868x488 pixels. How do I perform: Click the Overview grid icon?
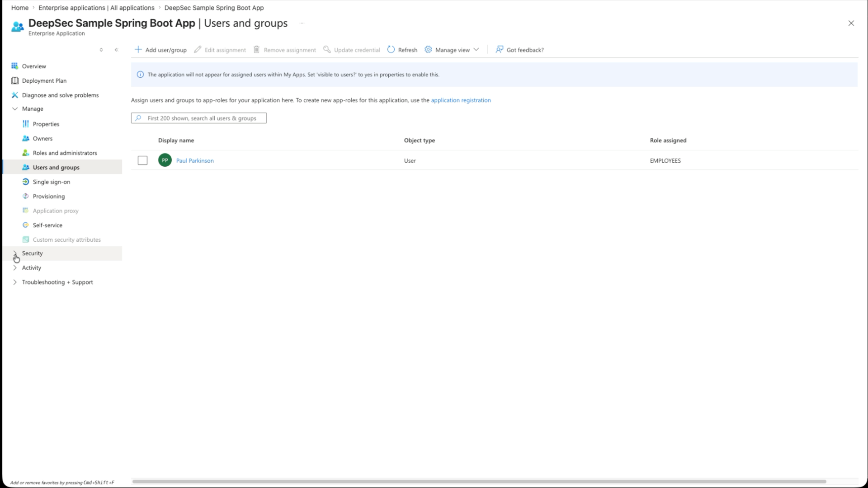14,66
